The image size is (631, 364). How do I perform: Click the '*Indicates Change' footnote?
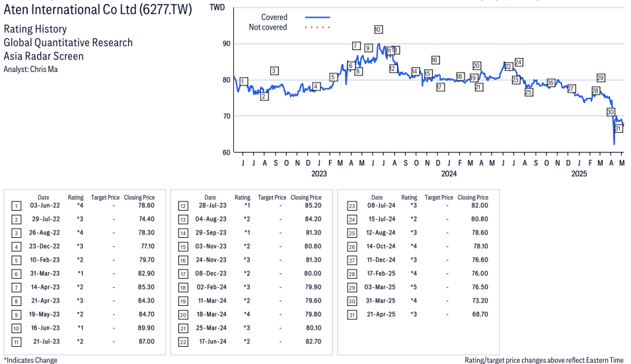[x=30, y=360]
